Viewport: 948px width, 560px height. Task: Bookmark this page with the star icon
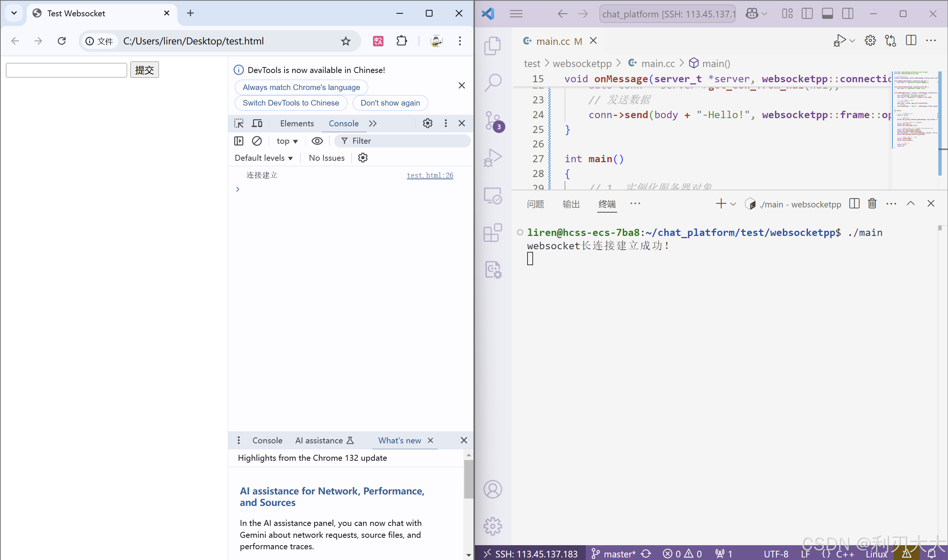pyautogui.click(x=345, y=41)
